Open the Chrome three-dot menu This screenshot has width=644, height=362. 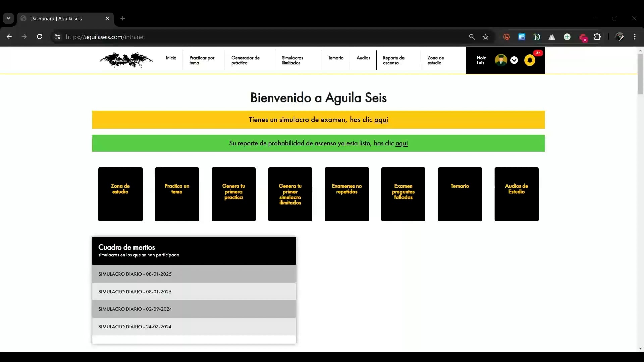635,37
